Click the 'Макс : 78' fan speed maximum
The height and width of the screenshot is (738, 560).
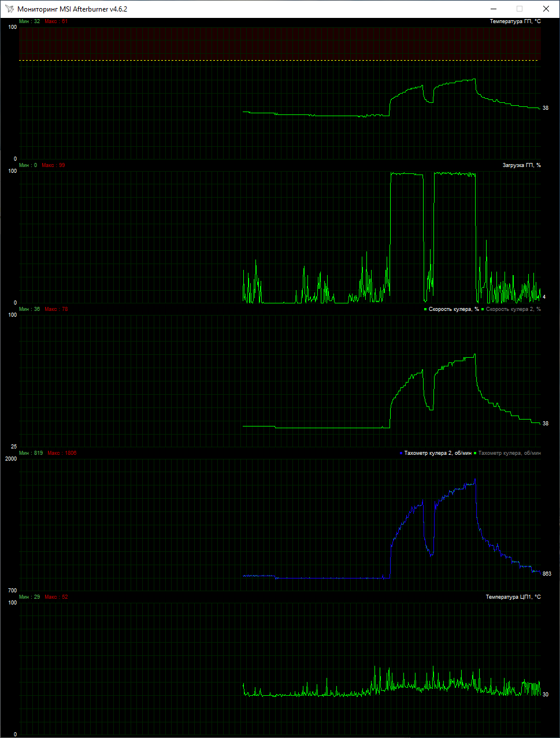click(x=56, y=309)
